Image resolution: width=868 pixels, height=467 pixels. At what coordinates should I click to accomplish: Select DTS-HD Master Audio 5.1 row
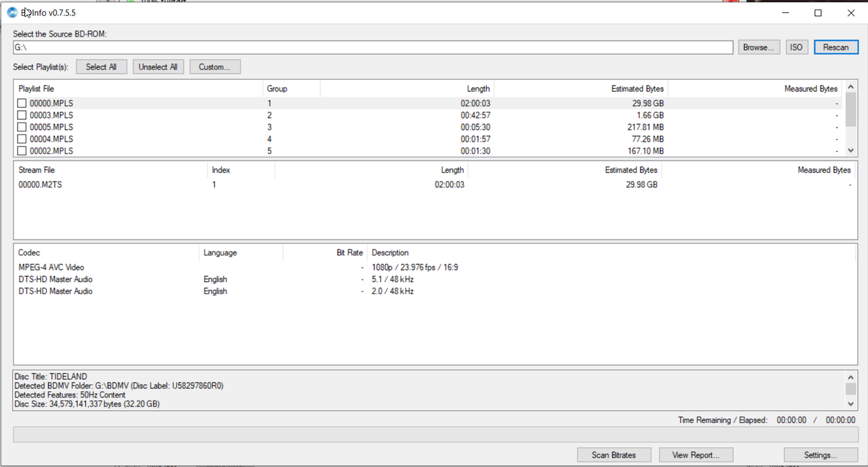(435, 279)
